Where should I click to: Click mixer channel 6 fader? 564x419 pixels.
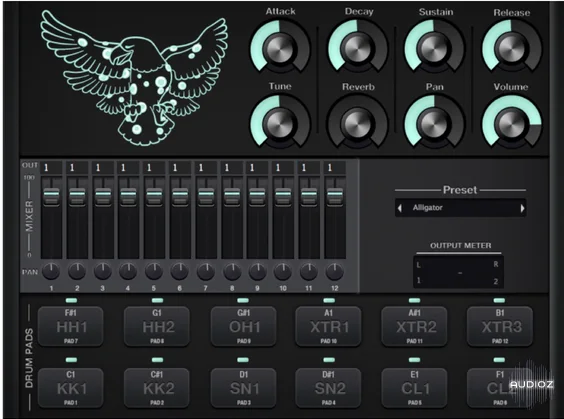click(x=180, y=196)
